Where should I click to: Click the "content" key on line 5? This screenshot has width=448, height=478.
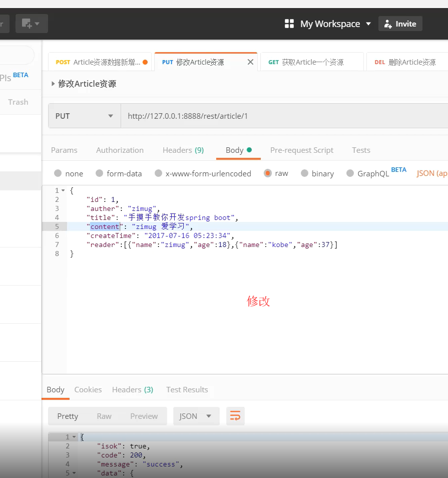105,227
